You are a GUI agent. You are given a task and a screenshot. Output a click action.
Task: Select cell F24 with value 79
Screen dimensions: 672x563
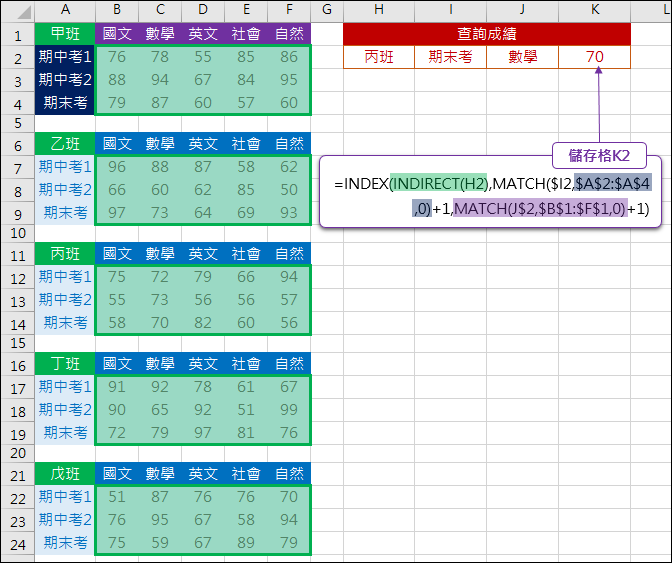[289, 542]
